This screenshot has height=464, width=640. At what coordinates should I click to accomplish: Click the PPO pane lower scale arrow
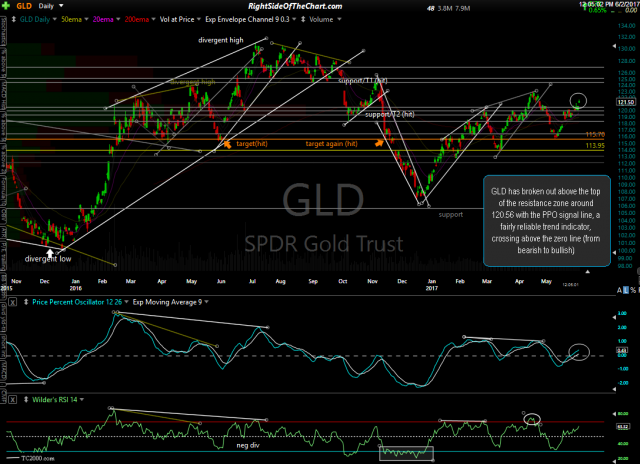(x=615, y=389)
